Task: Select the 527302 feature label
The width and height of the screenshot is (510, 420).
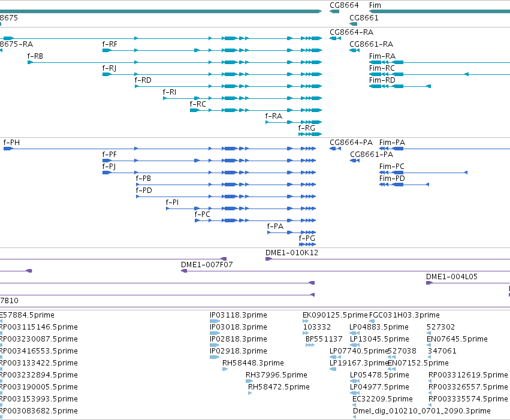Action: coord(440,327)
